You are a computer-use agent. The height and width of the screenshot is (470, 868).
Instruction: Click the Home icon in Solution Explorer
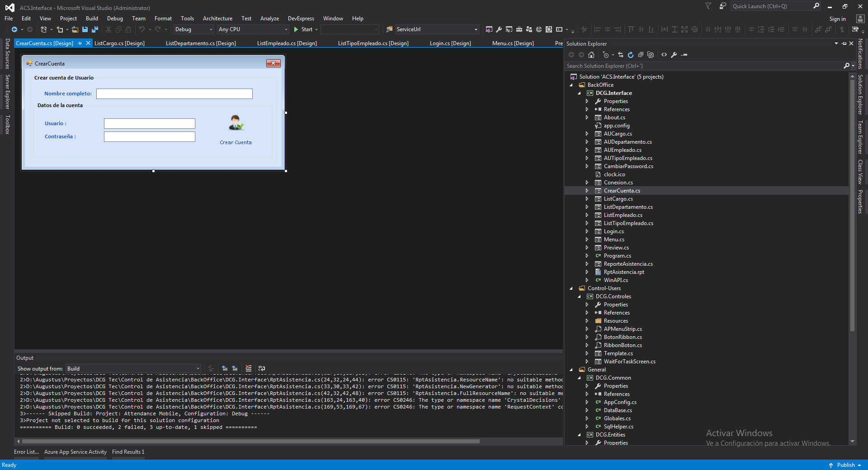[591, 55]
